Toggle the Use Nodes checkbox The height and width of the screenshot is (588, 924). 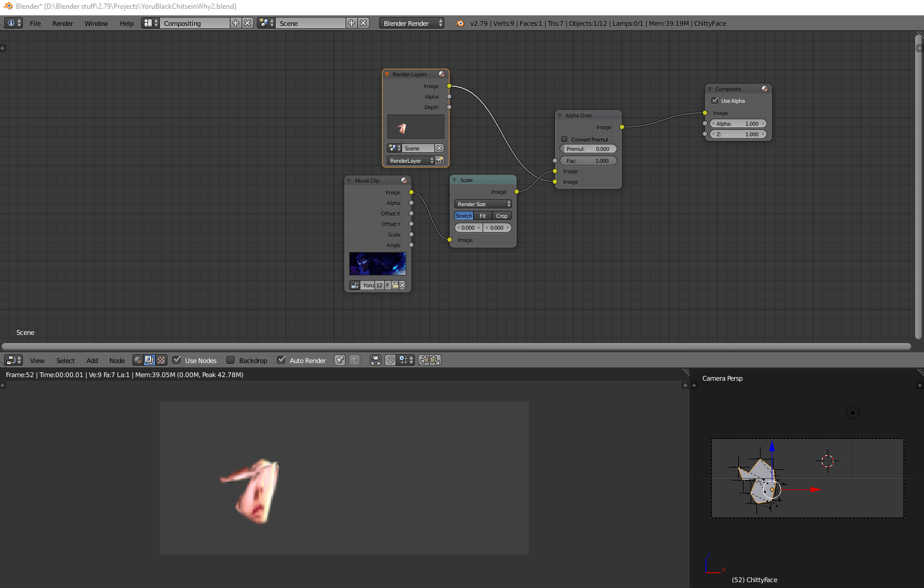click(x=177, y=360)
